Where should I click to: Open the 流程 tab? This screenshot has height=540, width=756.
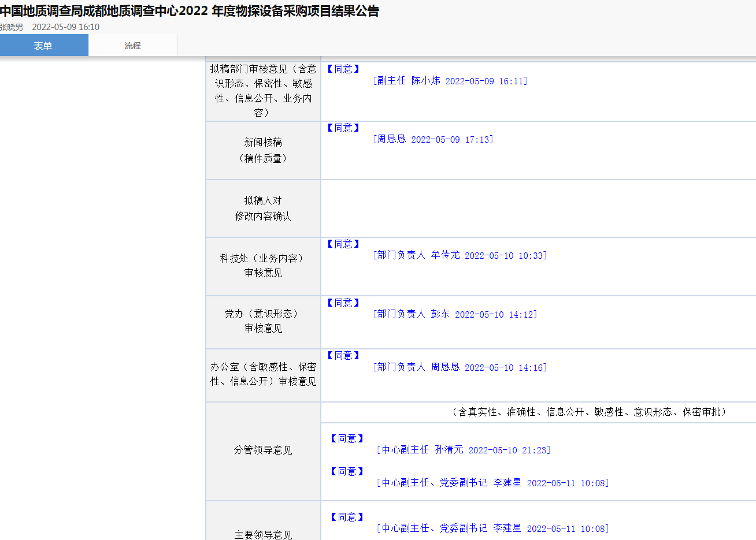pos(132,46)
